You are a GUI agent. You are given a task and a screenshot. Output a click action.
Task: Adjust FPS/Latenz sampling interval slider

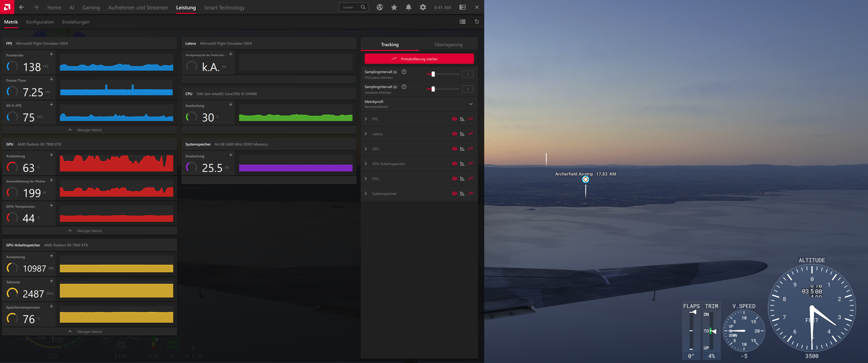433,74
